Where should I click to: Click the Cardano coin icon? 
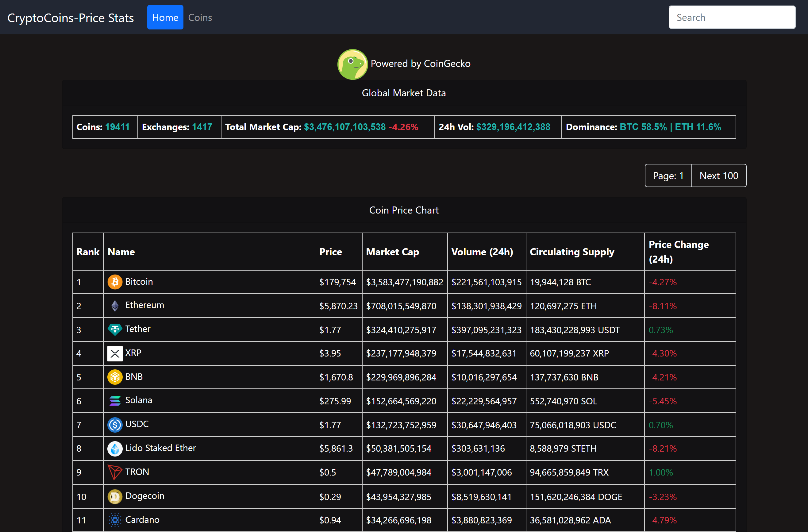pyautogui.click(x=115, y=520)
